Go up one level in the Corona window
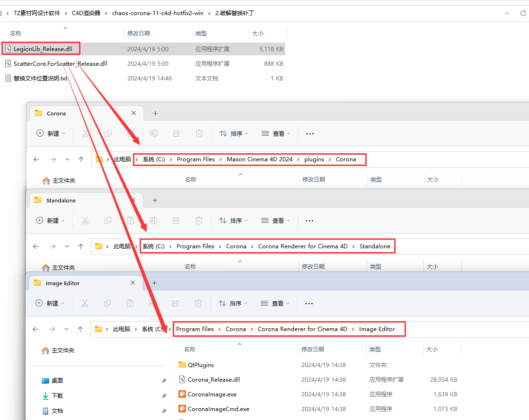529x420 pixels. pos(81,159)
